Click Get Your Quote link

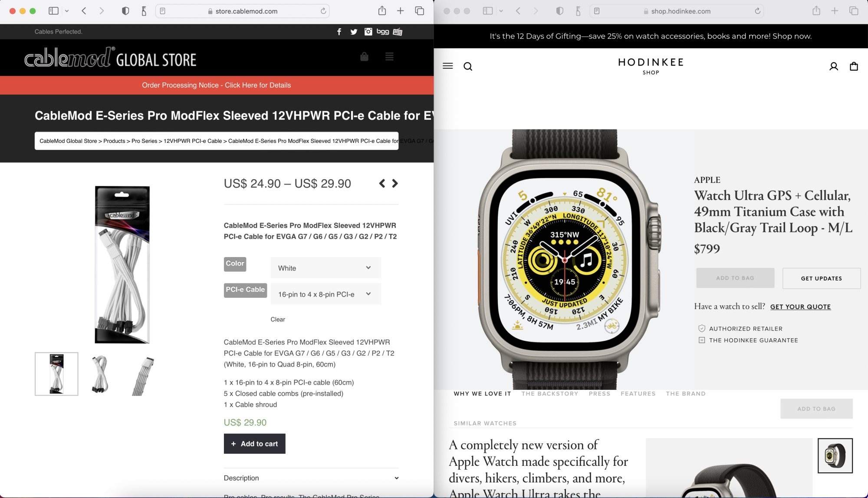tap(800, 307)
